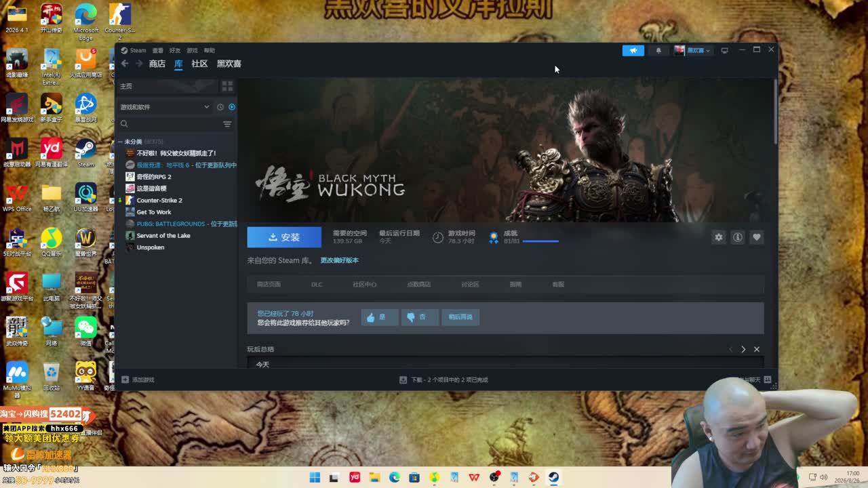The width and height of the screenshot is (868, 488).
Task: Click the library search field
Action: (170, 124)
